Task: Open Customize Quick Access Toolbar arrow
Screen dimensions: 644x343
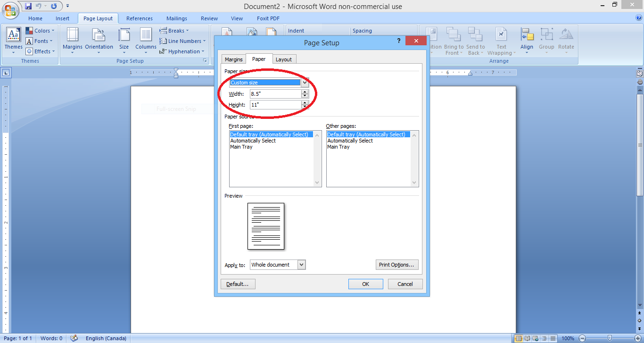Action: [67, 6]
